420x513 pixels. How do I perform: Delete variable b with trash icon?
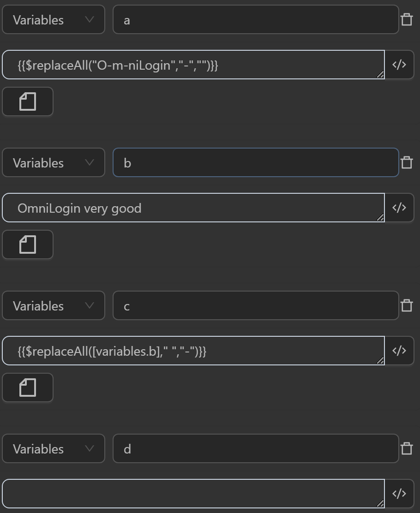pos(407,162)
